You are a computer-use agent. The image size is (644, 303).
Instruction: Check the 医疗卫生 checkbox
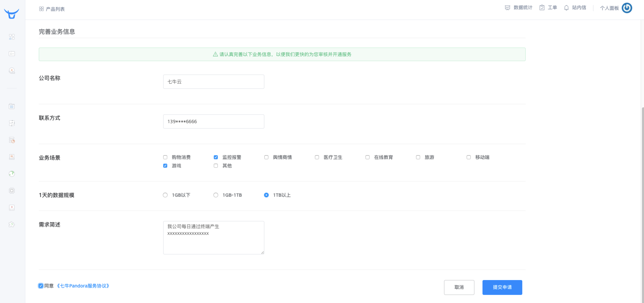tap(317, 157)
